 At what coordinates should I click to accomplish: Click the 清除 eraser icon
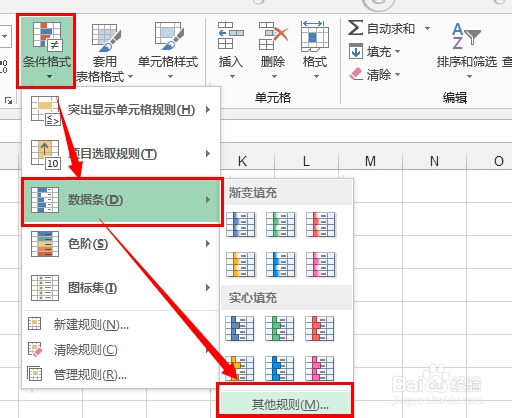[356, 74]
